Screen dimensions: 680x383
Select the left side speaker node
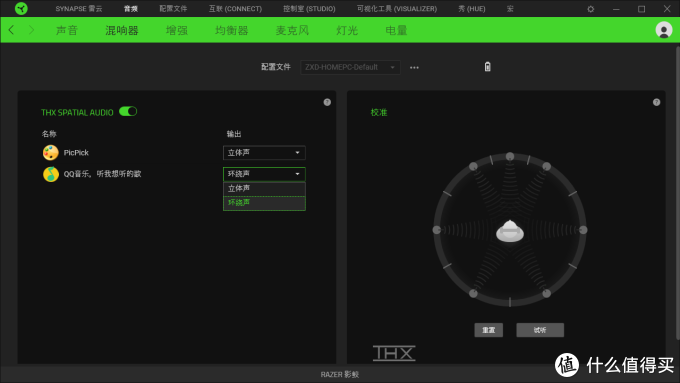pos(436,230)
